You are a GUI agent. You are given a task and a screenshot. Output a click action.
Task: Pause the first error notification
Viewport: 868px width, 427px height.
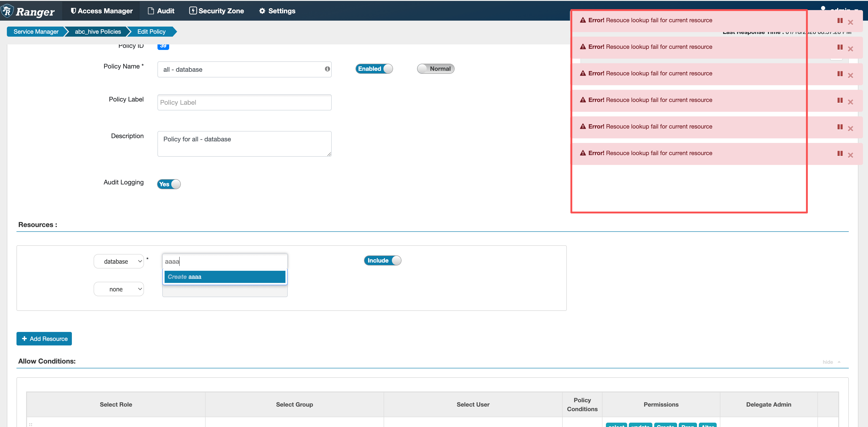pos(840,21)
